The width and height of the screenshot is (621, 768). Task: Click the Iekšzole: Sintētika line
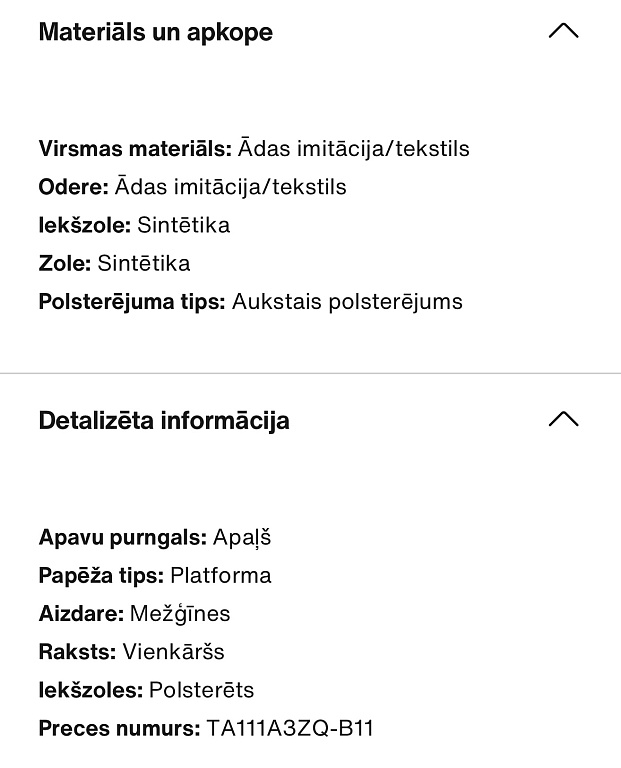click(134, 225)
